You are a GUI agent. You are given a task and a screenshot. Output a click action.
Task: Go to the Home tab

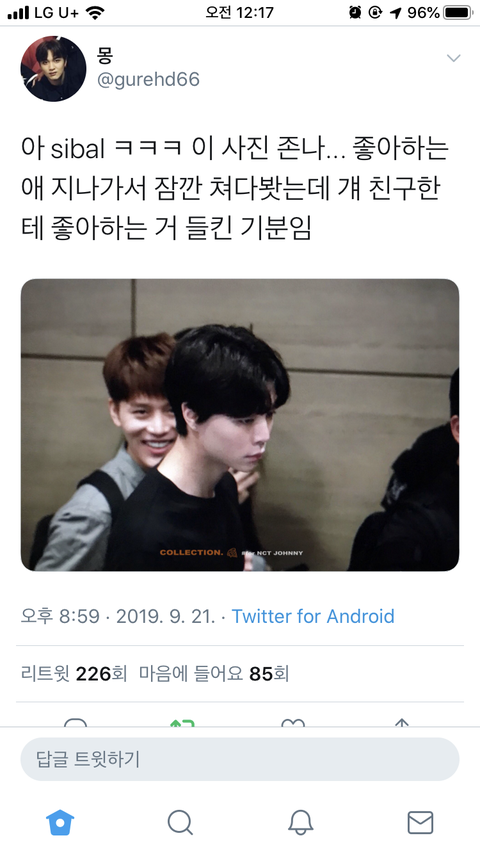(x=60, y=822)
